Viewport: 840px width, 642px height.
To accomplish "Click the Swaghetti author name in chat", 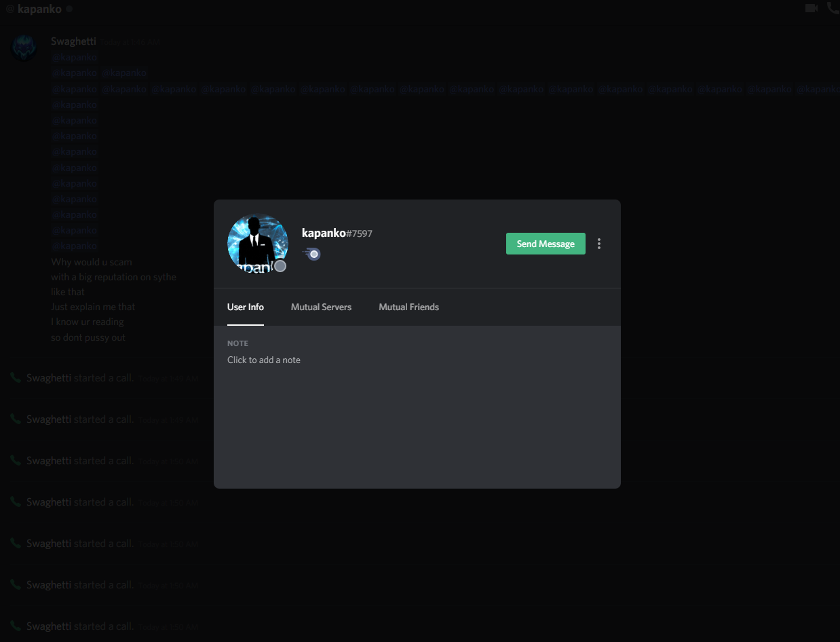I will coord(73,41).
